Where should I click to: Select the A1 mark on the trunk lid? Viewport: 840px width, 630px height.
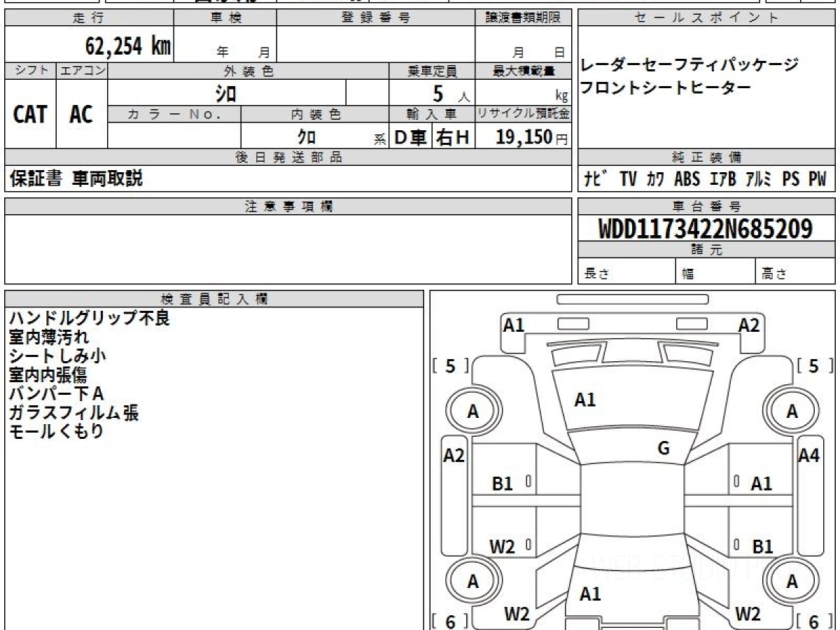click(x=590, y=594)
